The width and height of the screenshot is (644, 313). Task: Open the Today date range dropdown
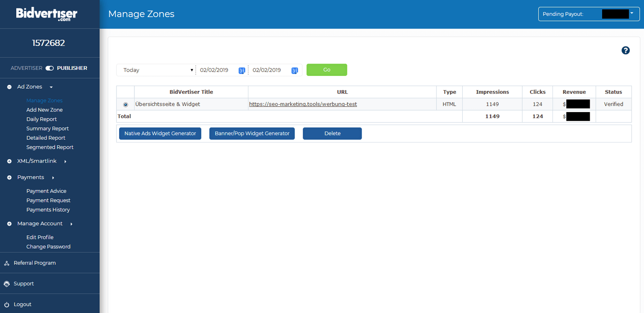point(156,70)
